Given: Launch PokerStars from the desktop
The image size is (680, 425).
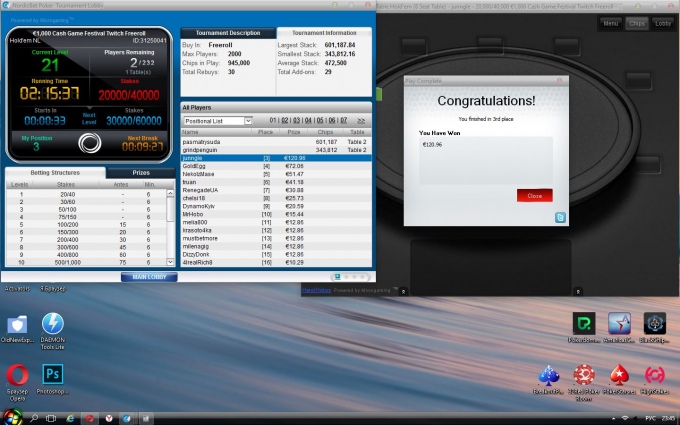Looking at the screenshot, I should coord(619,379).
